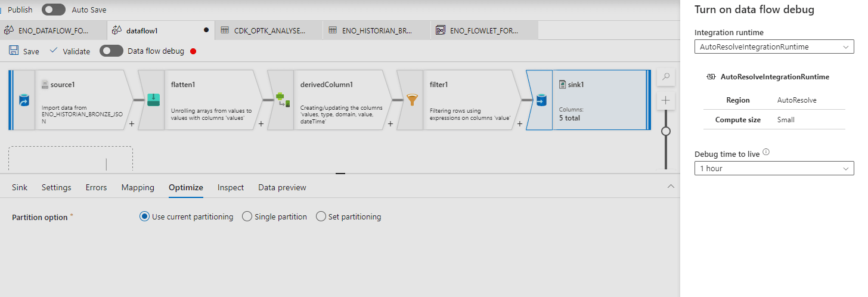Enable Data flow debug toggle
Image resolution: width=868 pixels, height=297 pixels.
coord(111,51)
